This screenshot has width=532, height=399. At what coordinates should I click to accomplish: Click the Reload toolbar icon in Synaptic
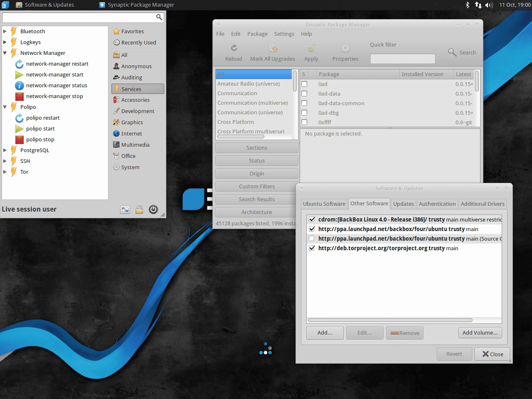click(234, 48)
